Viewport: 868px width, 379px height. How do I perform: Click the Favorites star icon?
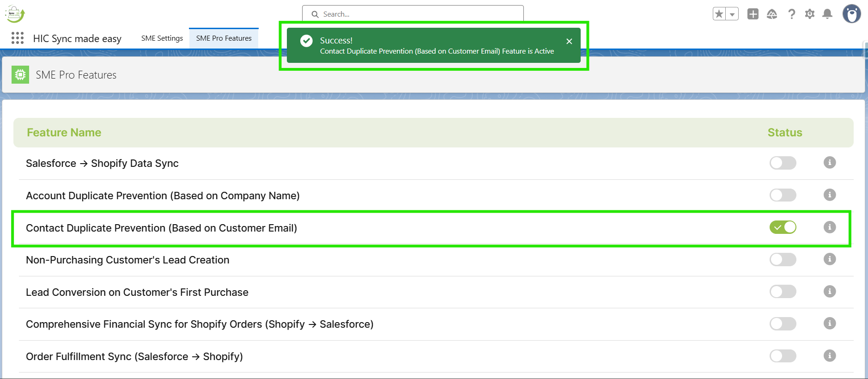719,14
